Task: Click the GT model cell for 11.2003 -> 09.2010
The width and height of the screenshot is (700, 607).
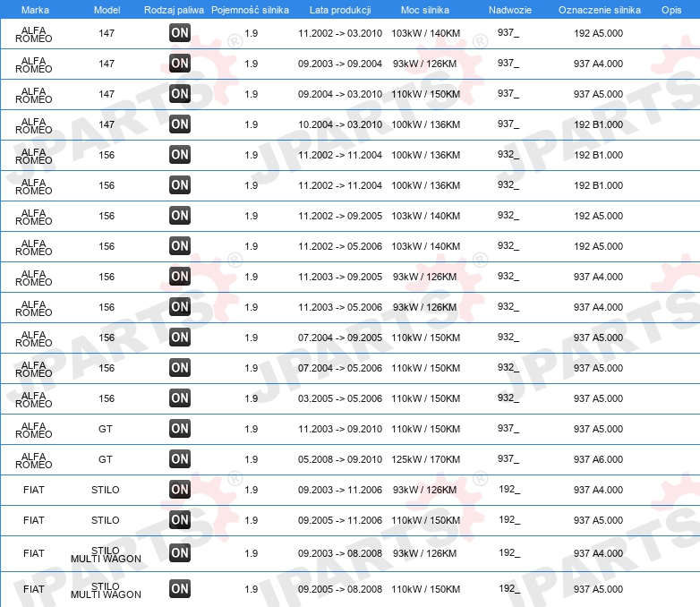Action: (x=106, y=429)
